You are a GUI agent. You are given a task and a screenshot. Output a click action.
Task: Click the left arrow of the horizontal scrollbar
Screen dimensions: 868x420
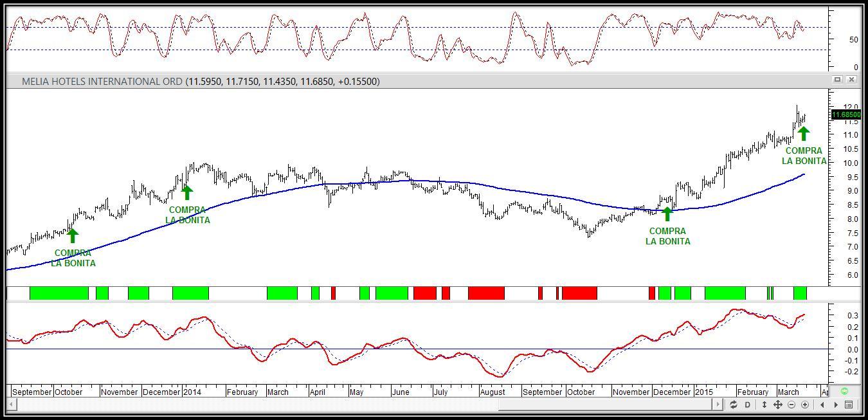coord(12,405)
